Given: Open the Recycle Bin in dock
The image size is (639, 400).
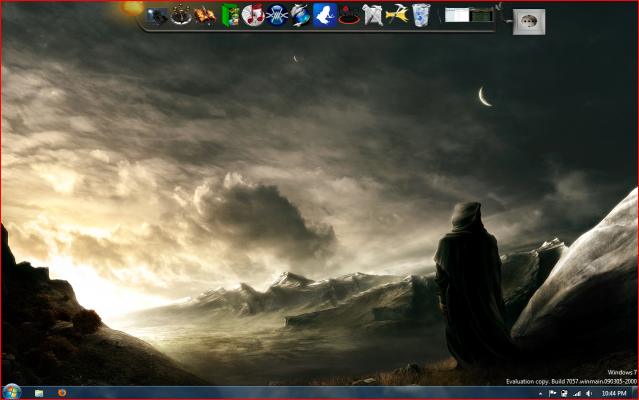Looking at the screenshot, I should (421, 15).
